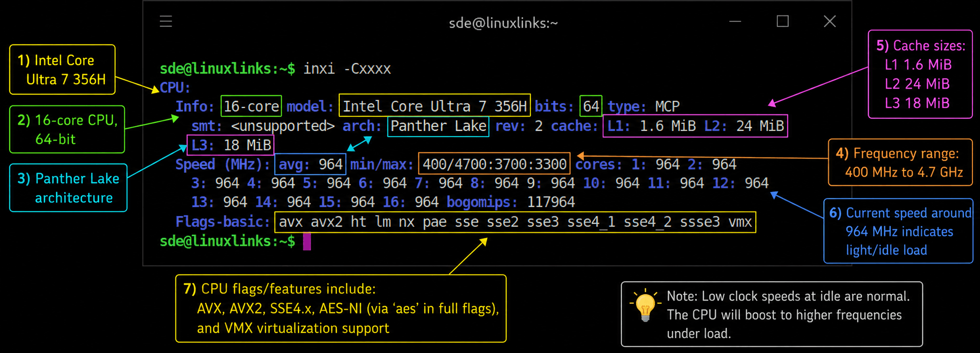
Task: Click the 'min/max:' label
Action: [382, 165]
